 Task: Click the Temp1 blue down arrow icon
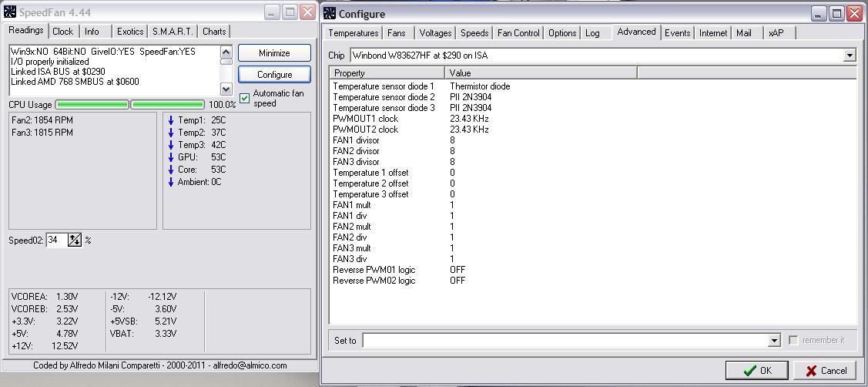pos(171,120)
